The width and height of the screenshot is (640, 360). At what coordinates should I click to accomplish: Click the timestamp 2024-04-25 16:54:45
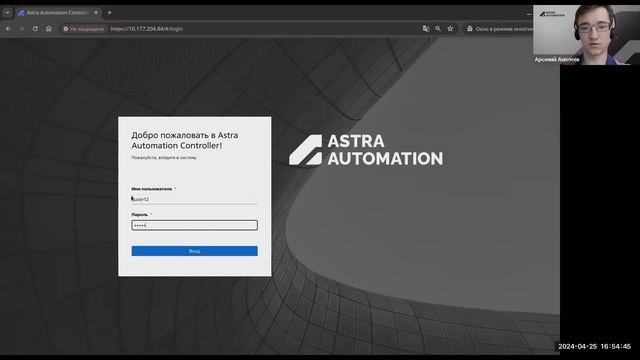[x=595, y=346]
